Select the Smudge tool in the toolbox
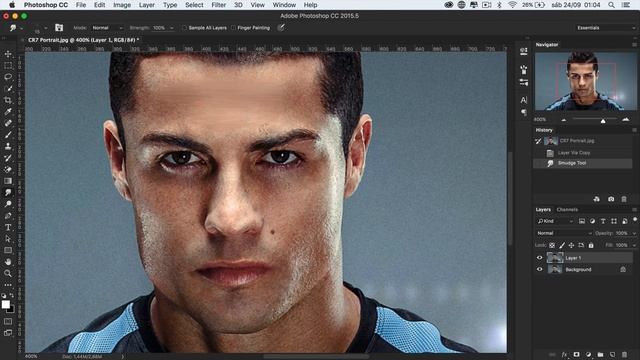Image resolution: width=640 pixels, height=360 pixels. click(x=8, y=192)
